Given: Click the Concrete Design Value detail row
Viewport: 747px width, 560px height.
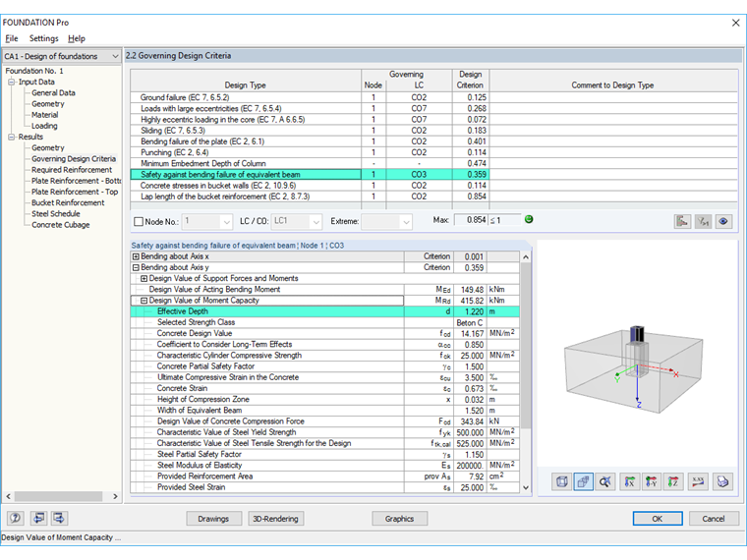Looking at the screenshot, I should 325,333.
